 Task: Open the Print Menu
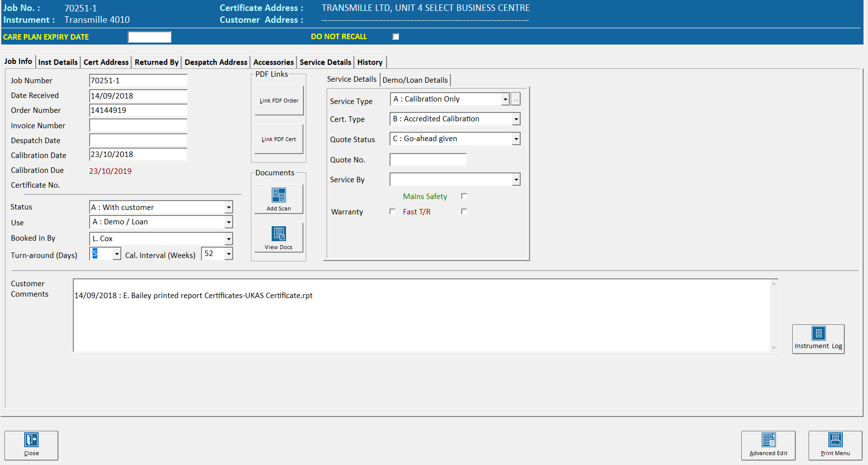click(835, 445)
